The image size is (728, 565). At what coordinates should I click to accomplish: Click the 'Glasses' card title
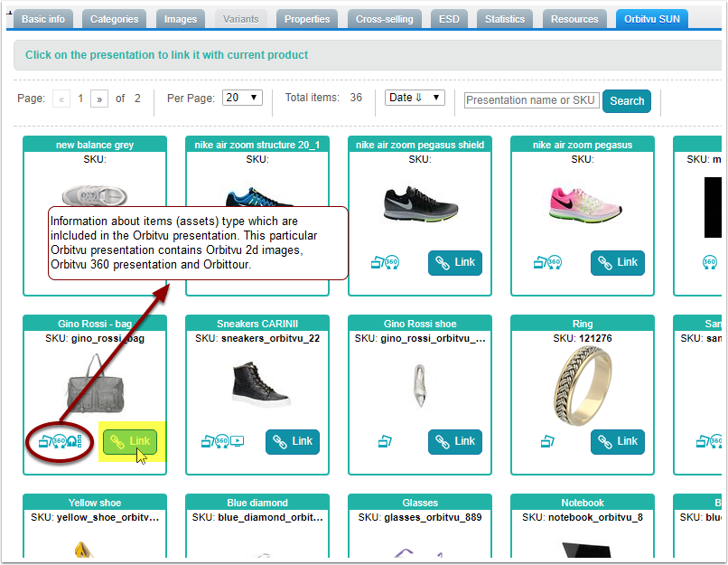(420, 503)
